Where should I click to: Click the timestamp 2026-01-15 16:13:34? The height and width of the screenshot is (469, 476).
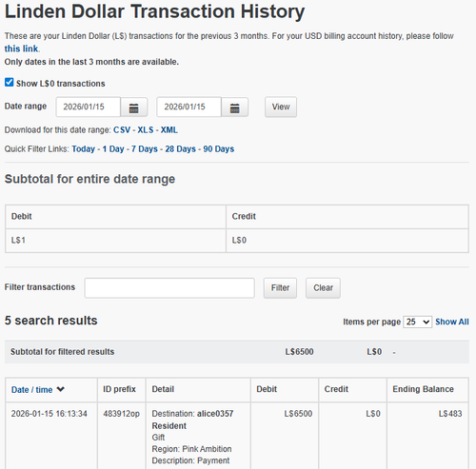point(50,414)
